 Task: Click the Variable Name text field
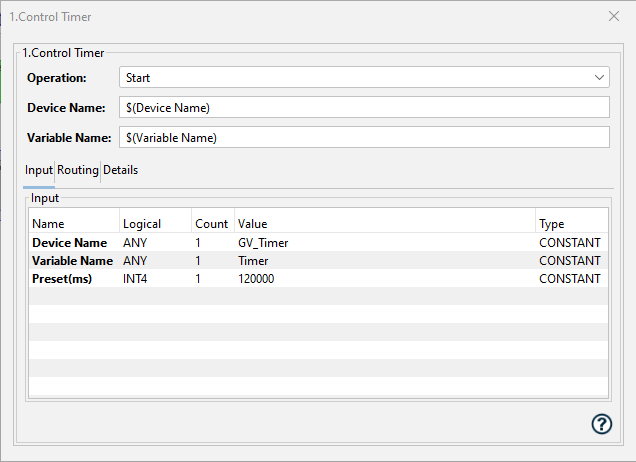tap(363, 137)
